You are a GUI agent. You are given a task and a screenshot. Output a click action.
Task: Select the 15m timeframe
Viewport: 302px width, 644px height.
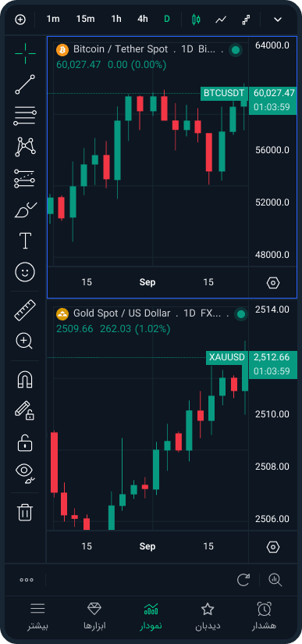85,19
